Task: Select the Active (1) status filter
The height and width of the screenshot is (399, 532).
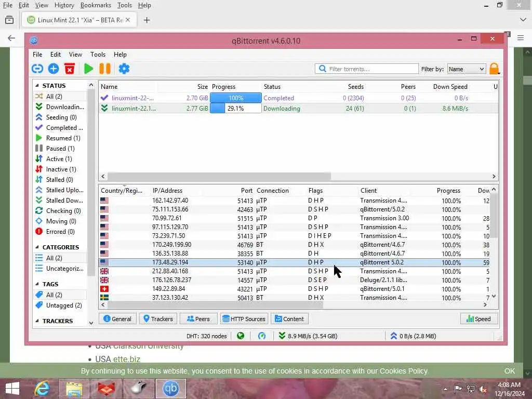Action: coord(60,159)
